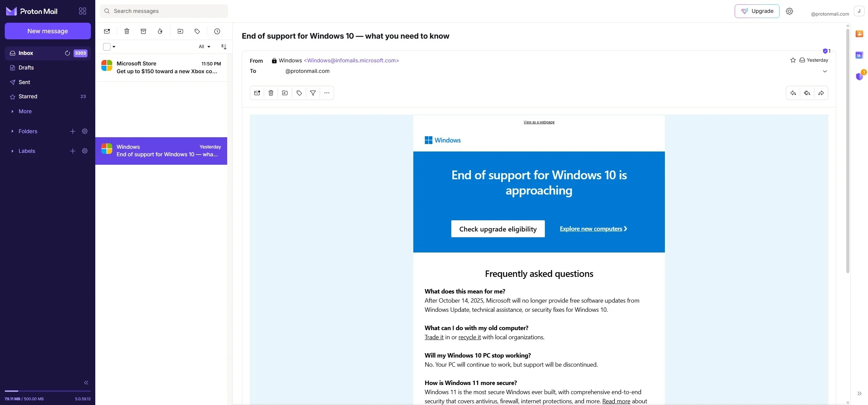Click the label/tag icon on email
The width and height of the screenshot is (868, 405).
[299, 93]
